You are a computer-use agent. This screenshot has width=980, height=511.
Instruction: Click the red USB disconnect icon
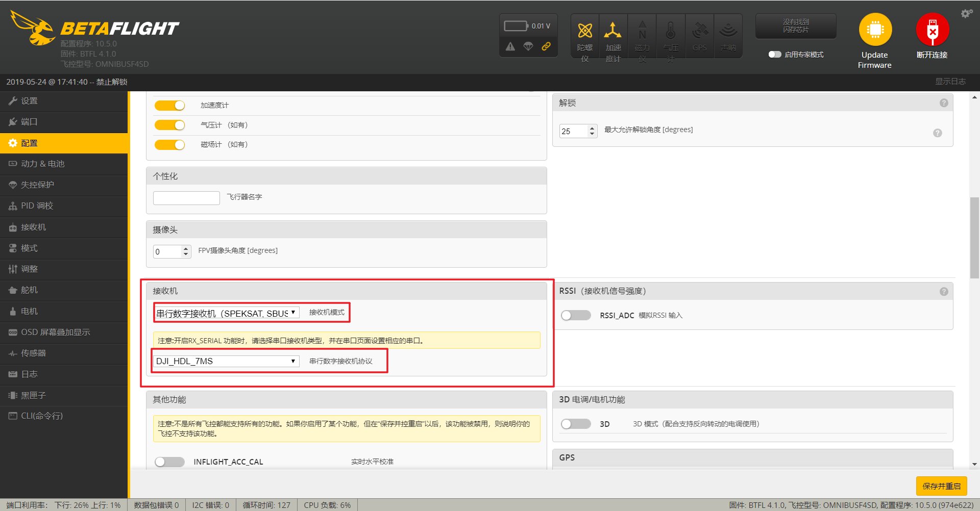point(932,30)
